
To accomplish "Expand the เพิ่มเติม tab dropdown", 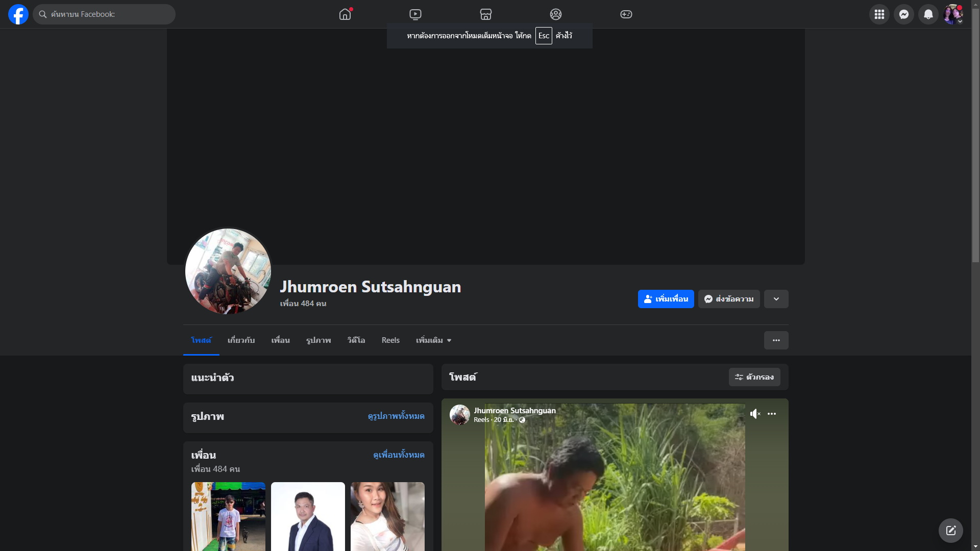I will pos(433,340).
